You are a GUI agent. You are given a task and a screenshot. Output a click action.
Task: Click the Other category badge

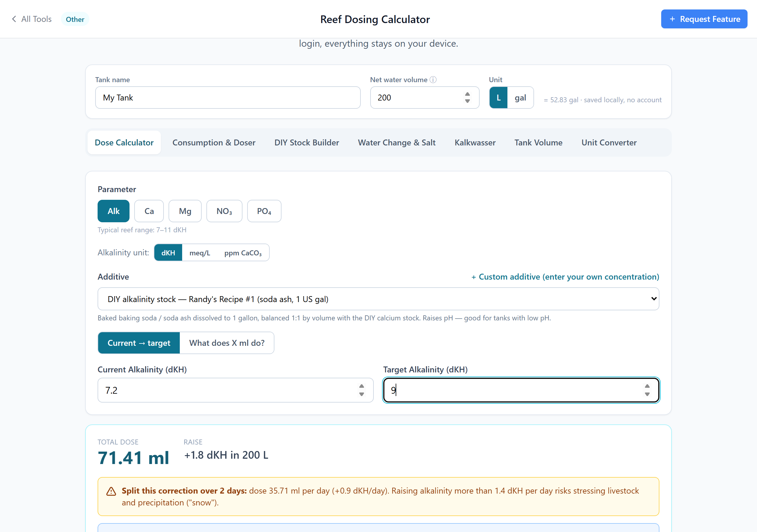(x=75, y=19)
